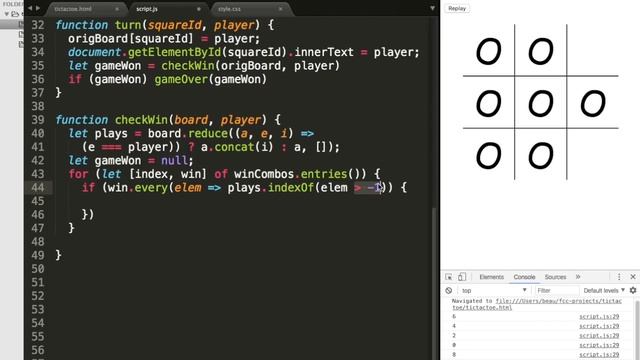Toggle the device toolbar icon in DevTools
The image size is (640, 360).
462,277
